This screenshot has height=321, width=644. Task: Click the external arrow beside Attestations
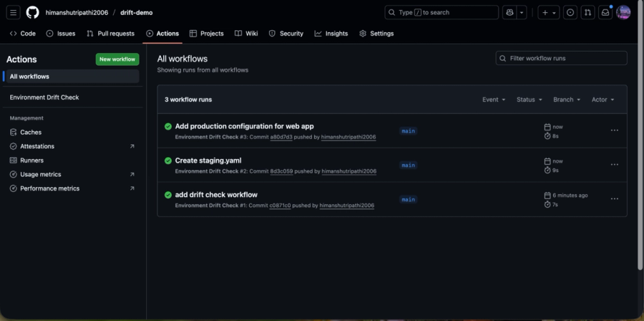[x=132, y=146]
